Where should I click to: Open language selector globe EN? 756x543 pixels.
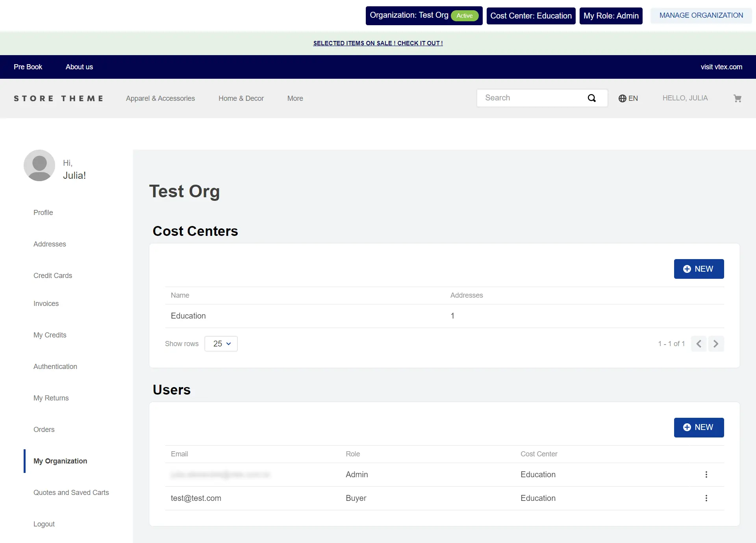pos(628,98)
